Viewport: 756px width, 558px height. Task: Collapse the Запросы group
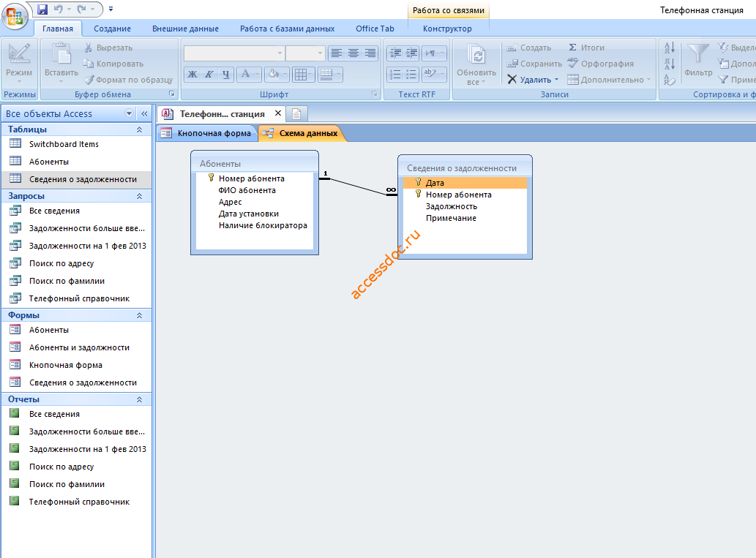point(139,196)
